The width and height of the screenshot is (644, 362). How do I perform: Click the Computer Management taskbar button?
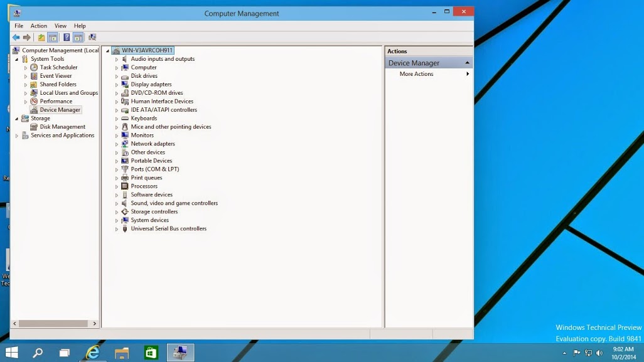click(x=180, y=352)
